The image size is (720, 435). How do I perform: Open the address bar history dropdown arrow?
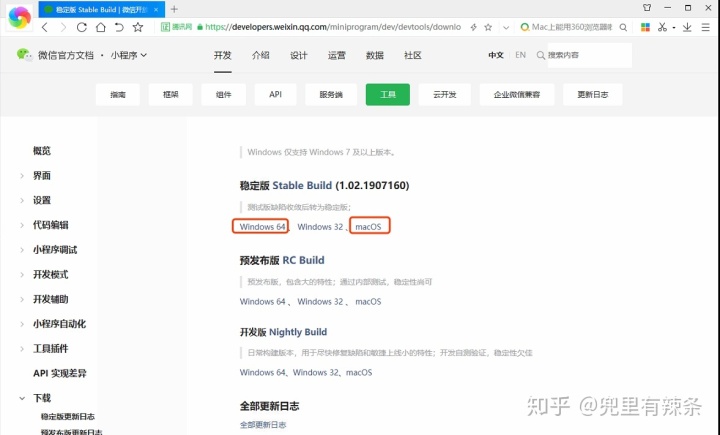[506, 27]
